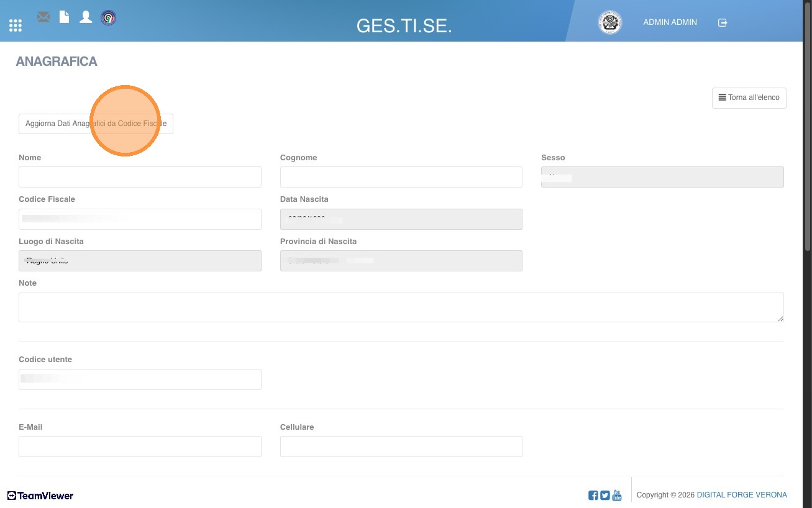This screenshot has height=508, width=812.
Task: Focus the Note text area
Action: pyautogui.click(x=401, y=307)
